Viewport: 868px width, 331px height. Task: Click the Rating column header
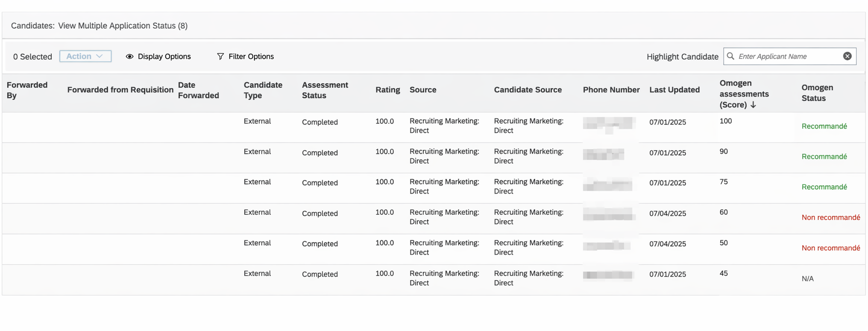(x=387, y=89)
